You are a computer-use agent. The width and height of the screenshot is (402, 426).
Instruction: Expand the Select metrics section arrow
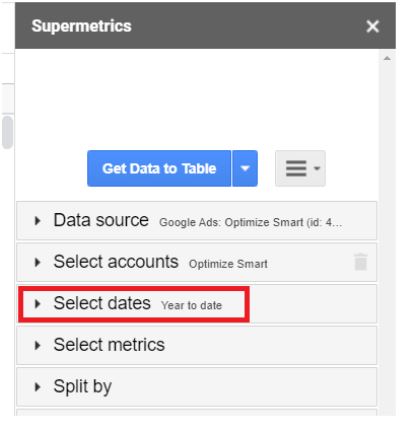coord(37,345)
